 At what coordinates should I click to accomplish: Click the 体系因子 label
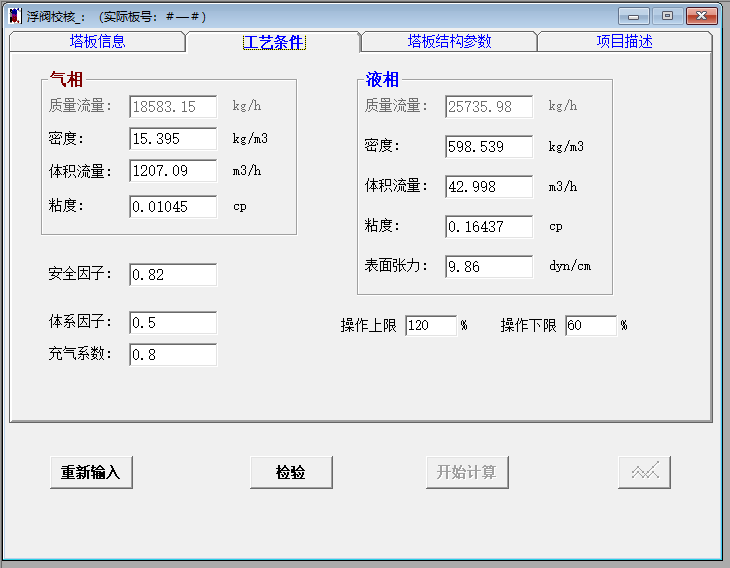[x=80, y=322]
